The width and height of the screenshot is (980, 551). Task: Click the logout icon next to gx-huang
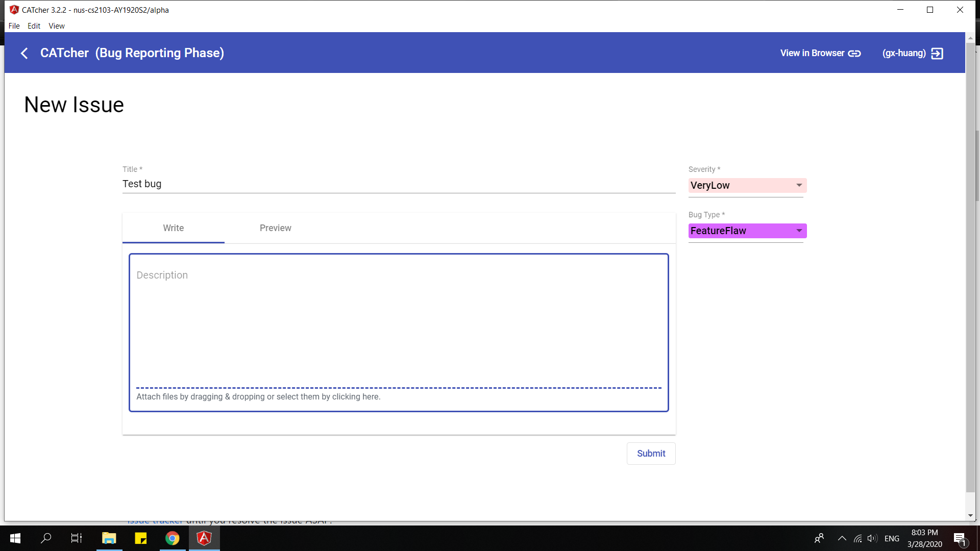[x=937, y=54]
